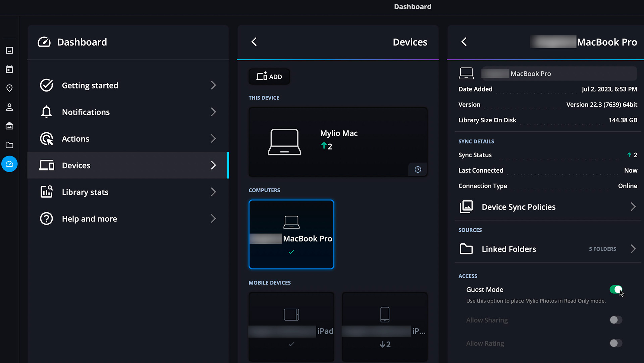Viewport: 644px width, 363px height.
Task: Click the '144.38 GB' library size value
Action: click(x=623, y=120)
